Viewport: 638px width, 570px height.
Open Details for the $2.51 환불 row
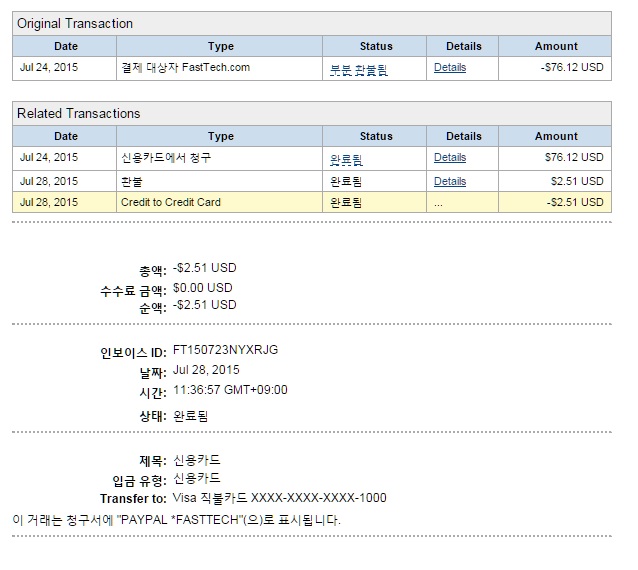[450, 181]
